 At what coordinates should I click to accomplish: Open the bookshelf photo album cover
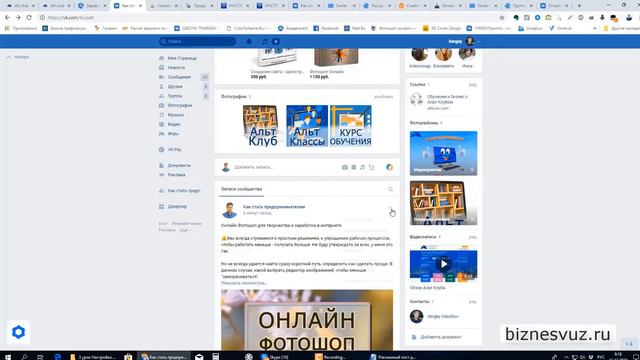pyautogui.click(x=443, y=203)
